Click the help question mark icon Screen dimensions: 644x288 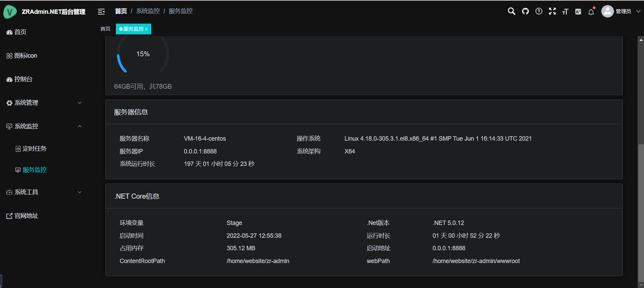point(539,11)
